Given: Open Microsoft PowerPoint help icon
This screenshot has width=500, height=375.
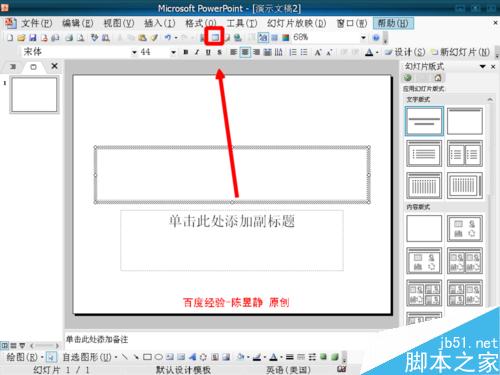Looking at the screenshot, I should [x=376, y=38].
